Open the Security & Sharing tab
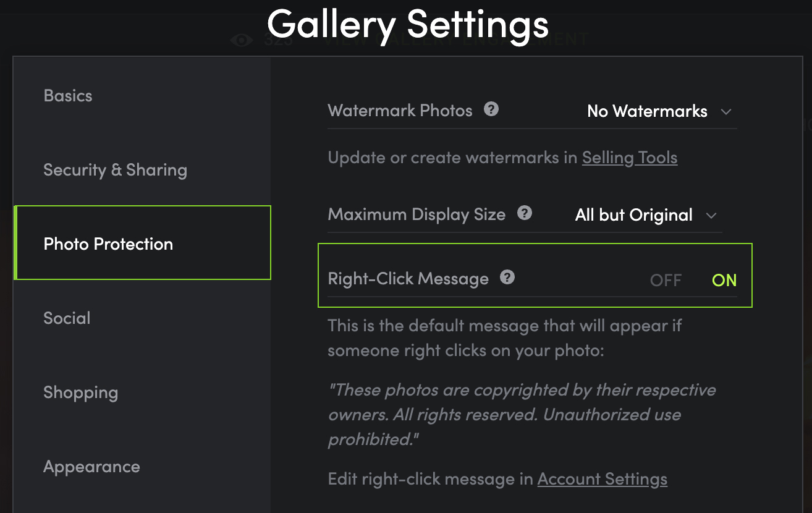Image resolution: width=812 pixels, height=513 pixels. (x=115, y=170)
